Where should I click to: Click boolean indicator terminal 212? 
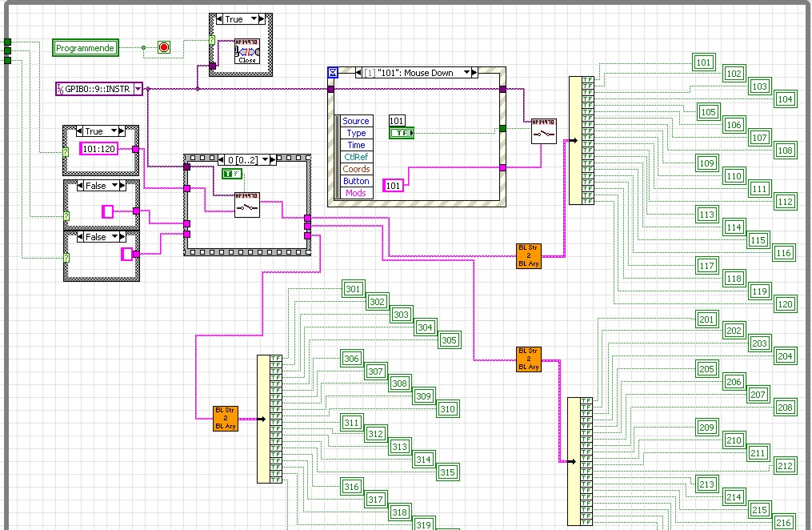pos(785,466)
